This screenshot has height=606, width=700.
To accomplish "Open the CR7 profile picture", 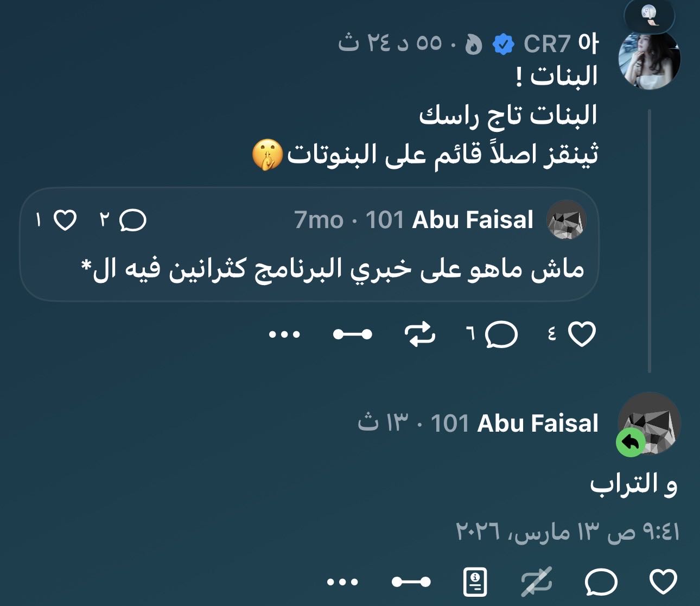I will click(x=650, y=59).
